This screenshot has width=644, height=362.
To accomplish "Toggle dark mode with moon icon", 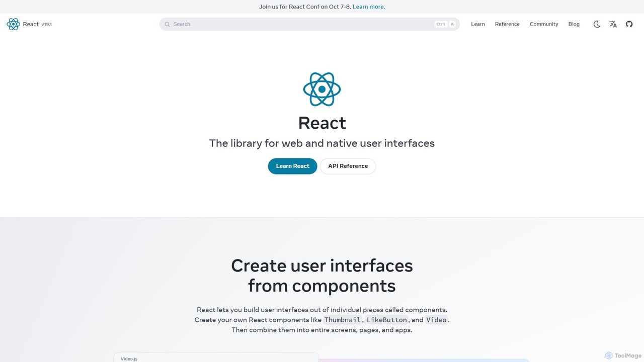I will pyautogui.click(x=597, y=24).
